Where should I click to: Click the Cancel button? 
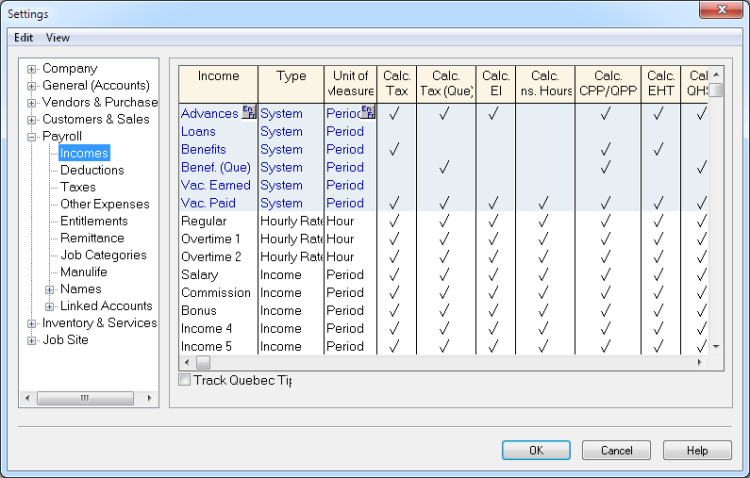point(616,451)
